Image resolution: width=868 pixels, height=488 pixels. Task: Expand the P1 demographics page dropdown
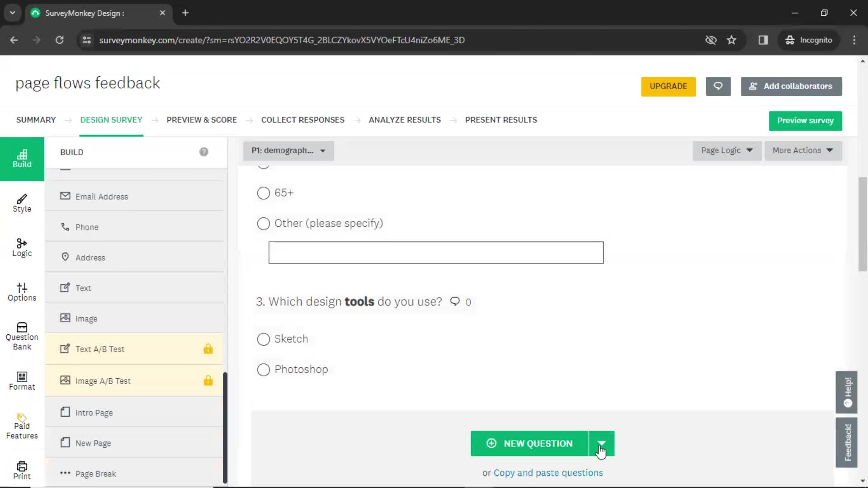coord(322,150)
